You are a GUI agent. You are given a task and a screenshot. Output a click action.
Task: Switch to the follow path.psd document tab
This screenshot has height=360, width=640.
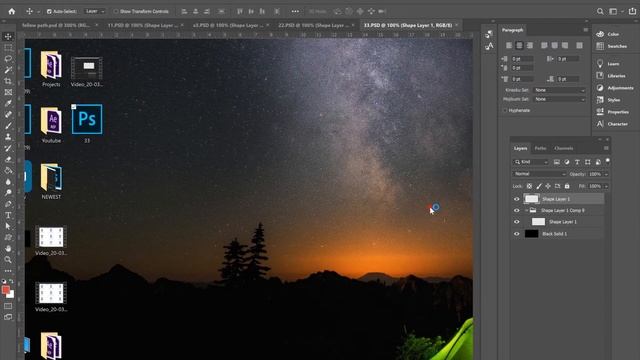(x=56, y=25)
